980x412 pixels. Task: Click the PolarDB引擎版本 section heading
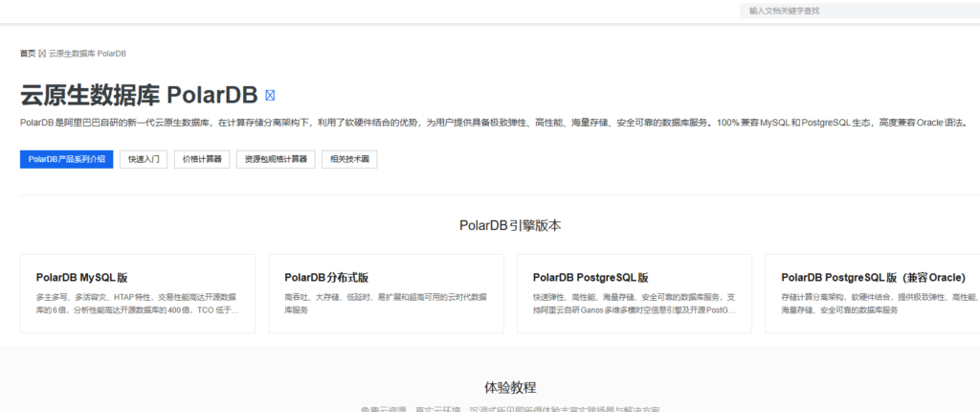click(510, 226)
